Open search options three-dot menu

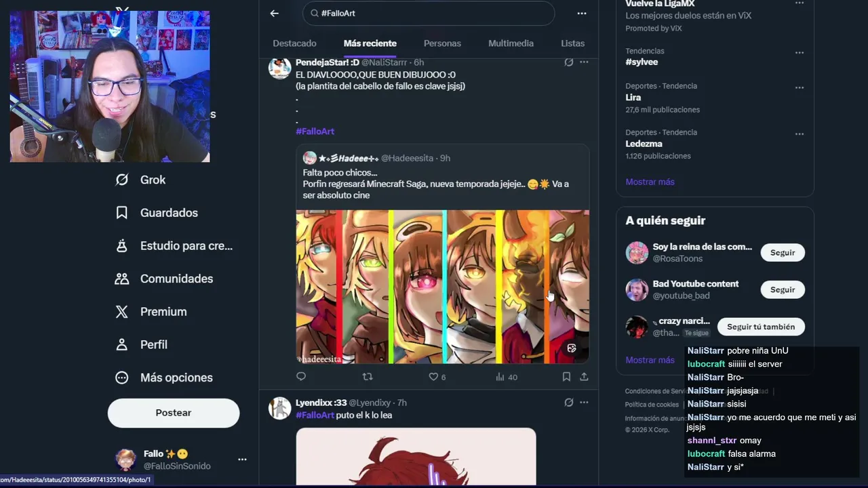tap(582, 13)
